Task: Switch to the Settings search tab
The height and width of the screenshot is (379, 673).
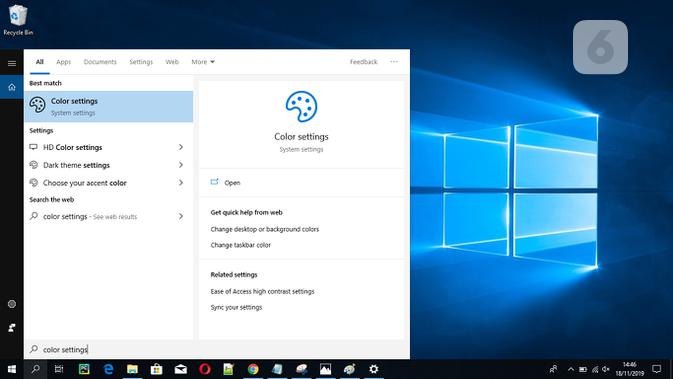Action: [141, 62]
